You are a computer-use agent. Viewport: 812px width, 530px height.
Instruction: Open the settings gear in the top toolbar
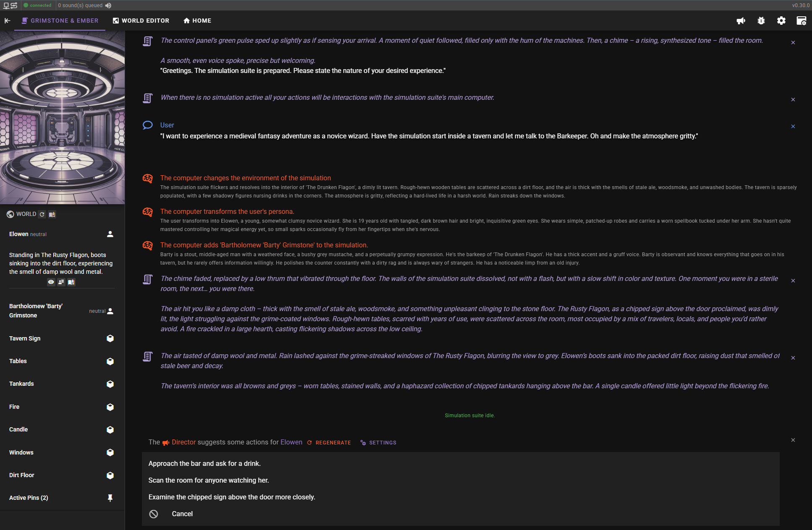(781, 21)
